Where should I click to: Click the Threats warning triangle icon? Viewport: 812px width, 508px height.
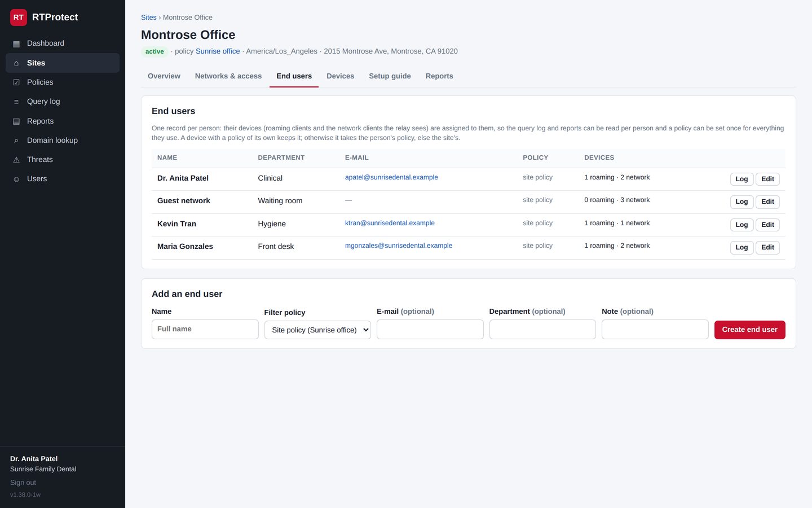(x=16, y=160)
